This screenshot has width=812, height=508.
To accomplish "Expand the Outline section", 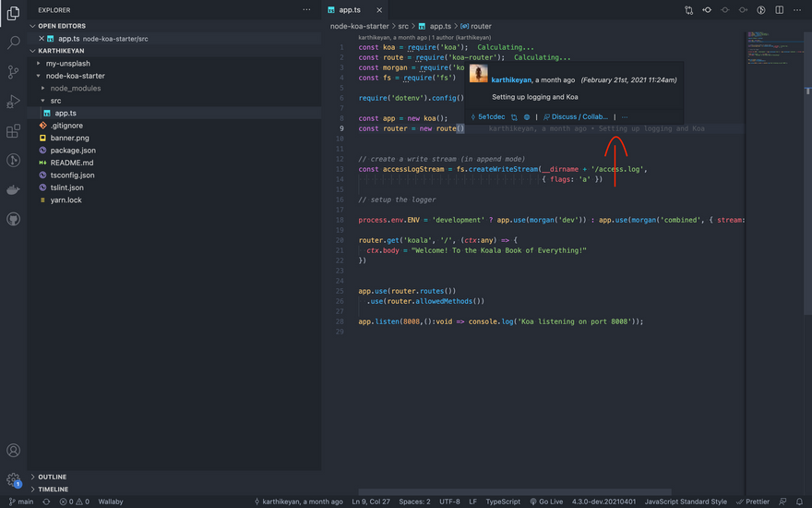I will [x=52, y=478].
